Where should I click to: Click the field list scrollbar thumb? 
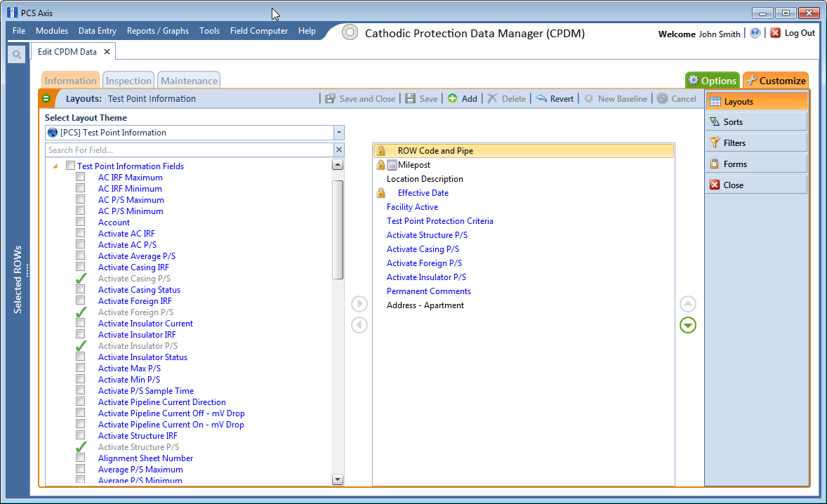pos(338,230)
